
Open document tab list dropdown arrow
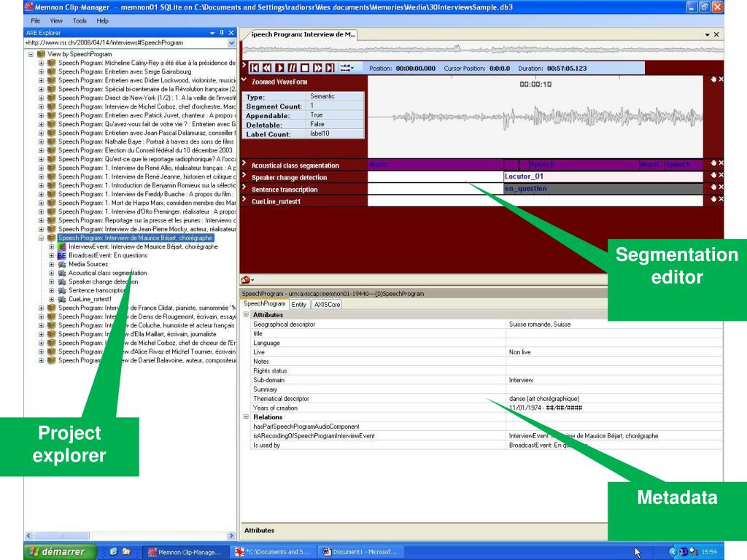pos(707,35)
